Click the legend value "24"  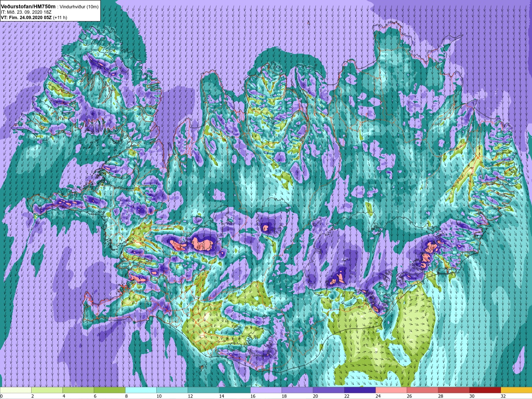378,397
